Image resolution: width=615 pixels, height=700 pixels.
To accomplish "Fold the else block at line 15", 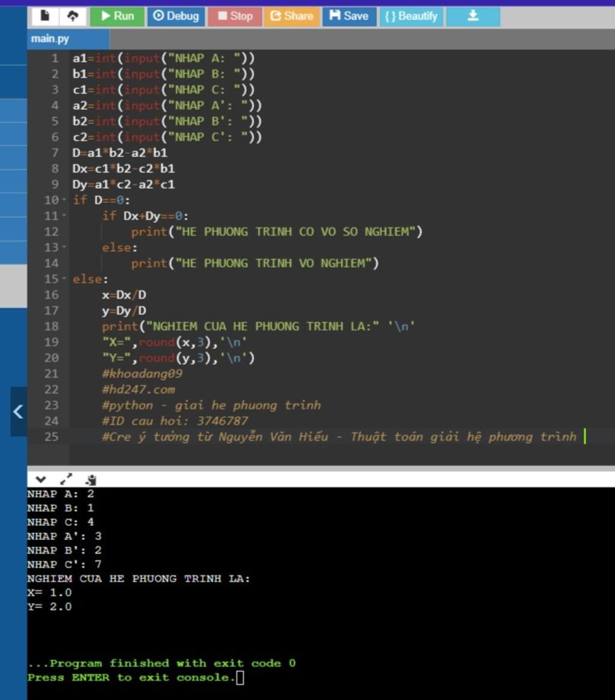I will pos(64,279).
